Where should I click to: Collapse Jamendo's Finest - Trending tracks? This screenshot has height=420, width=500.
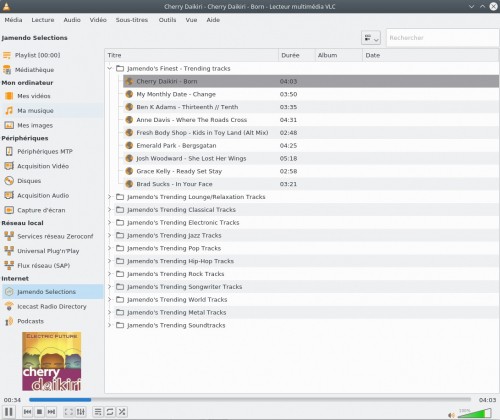(x=109, y=68)
